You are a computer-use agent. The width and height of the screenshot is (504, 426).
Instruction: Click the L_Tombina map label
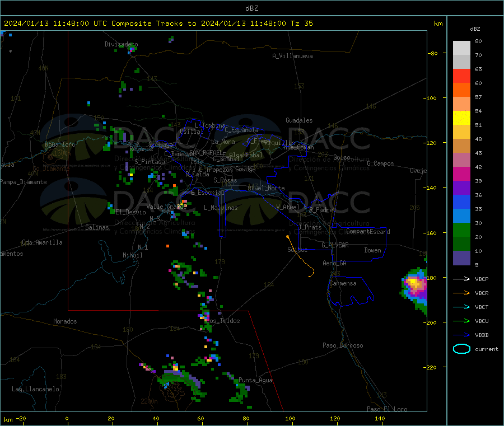coord(210,125)
